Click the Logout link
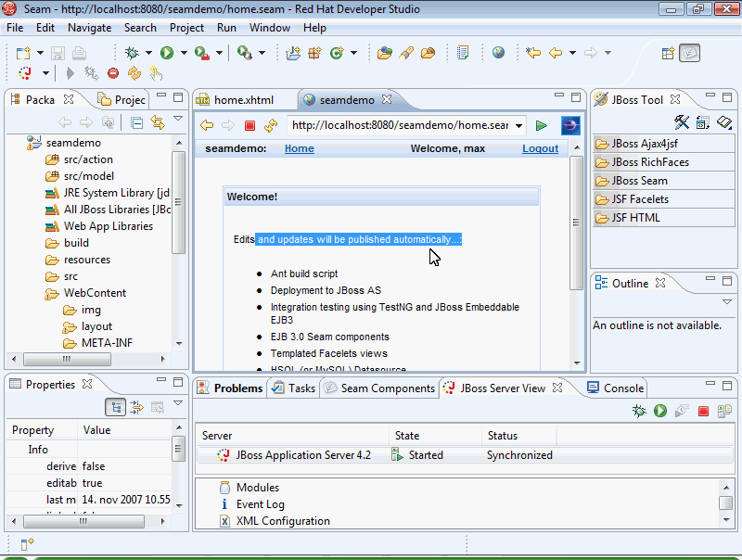Screen dimensions: 742x560 540,148
